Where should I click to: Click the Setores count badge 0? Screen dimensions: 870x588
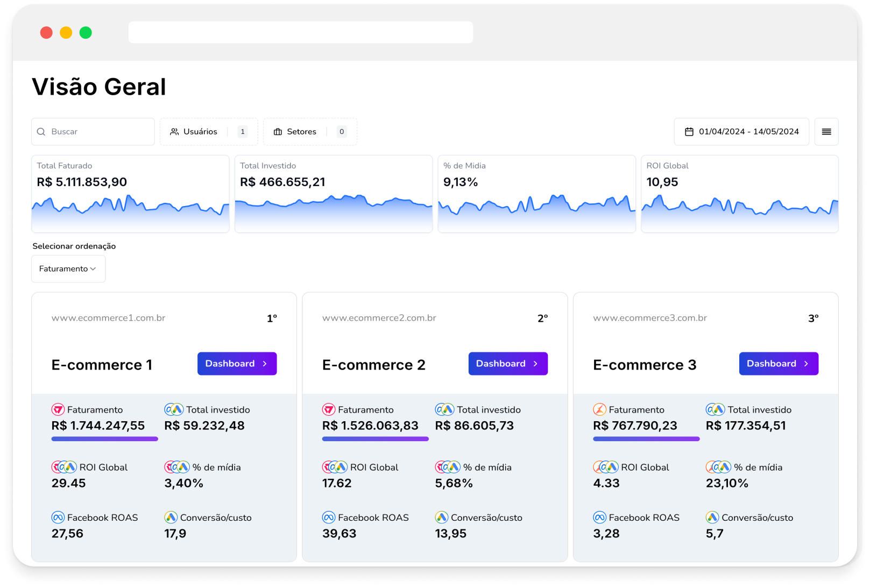342,132
